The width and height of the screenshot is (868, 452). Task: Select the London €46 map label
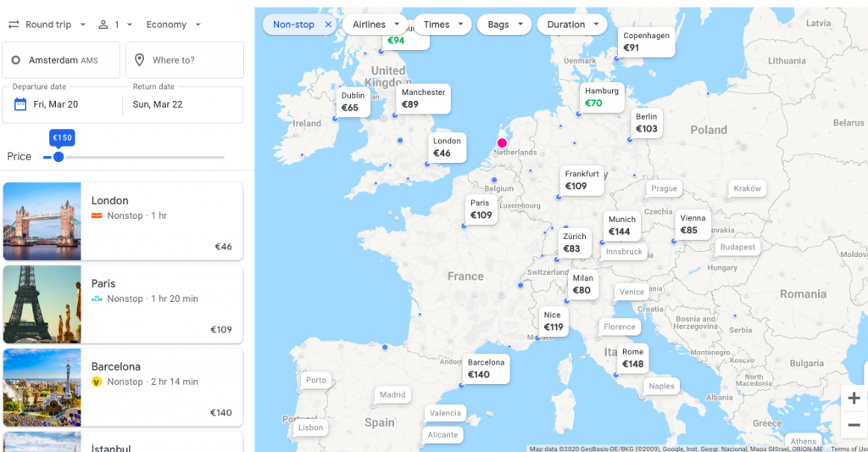pos(447,148)
